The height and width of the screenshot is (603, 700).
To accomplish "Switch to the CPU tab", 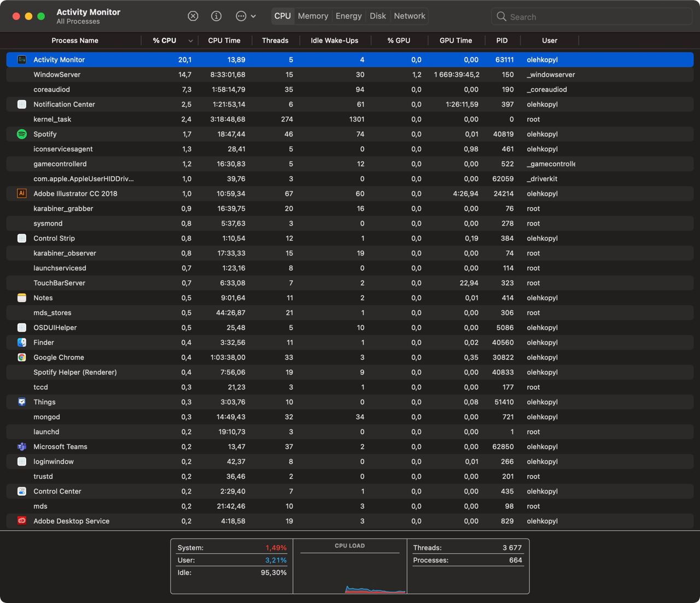I will tap(283, 16).
